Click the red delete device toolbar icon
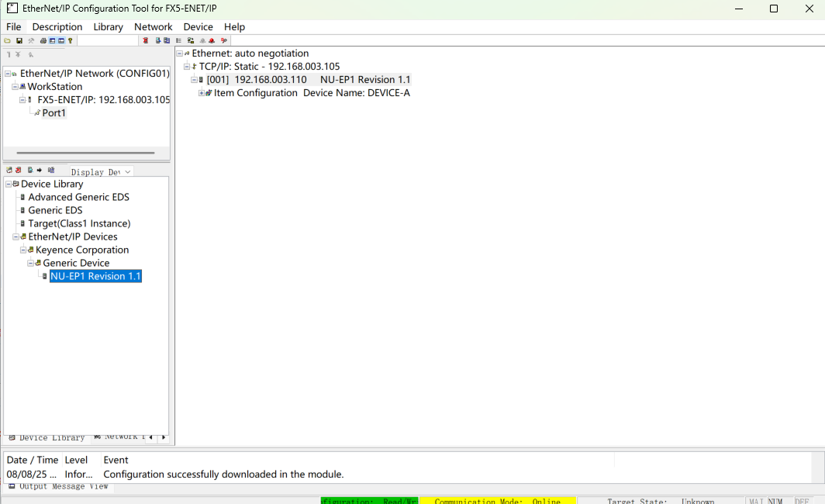825x504 pixels. click(x=145, y=40)
